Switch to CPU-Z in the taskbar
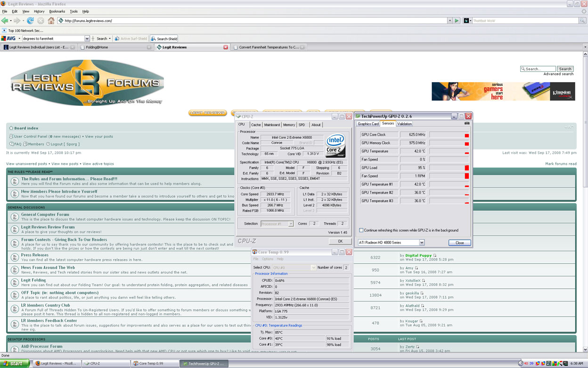 [x=106, y=364]
